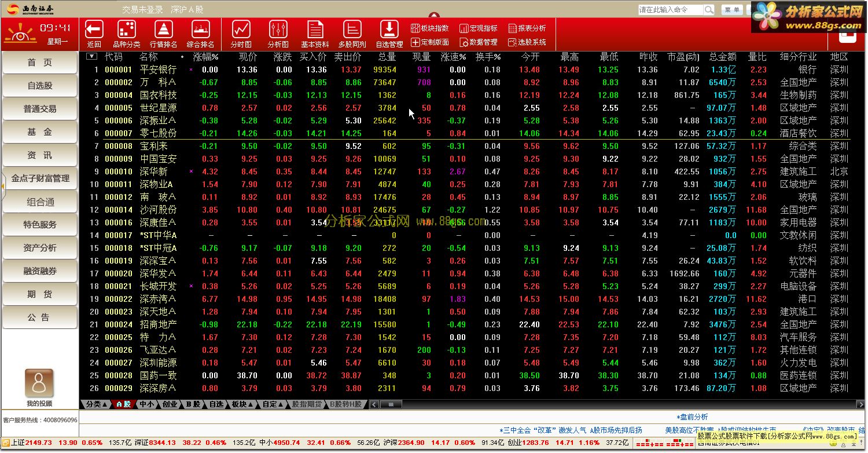Screen dimensions: 868x453
Task: Open 基金 in the sidebar
Action: [40, 132]
